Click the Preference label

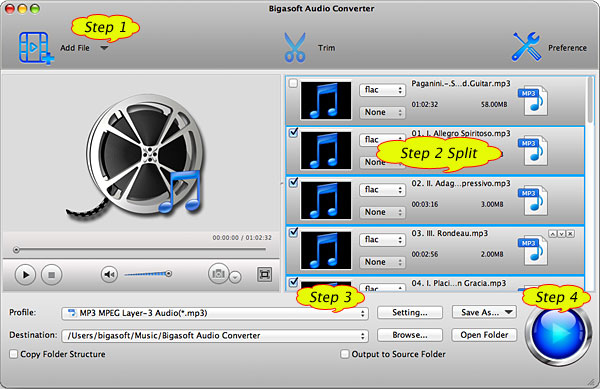point(567,48)
